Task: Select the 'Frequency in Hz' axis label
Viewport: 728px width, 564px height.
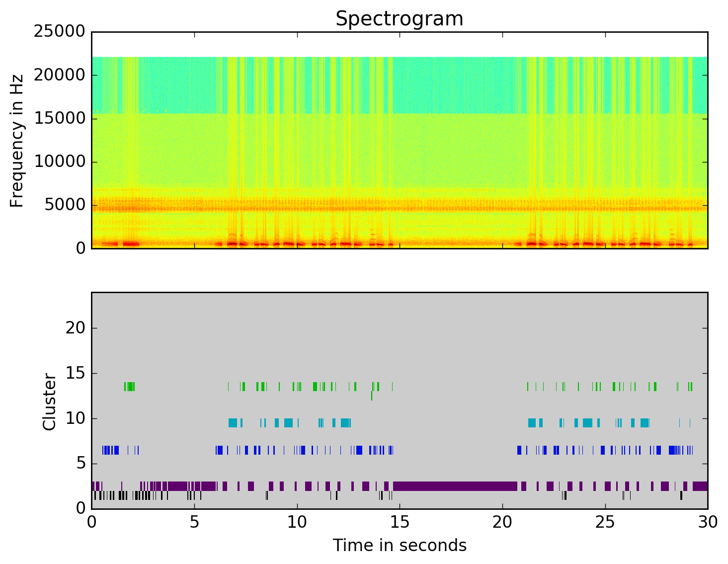Action: tap(17, 140)
